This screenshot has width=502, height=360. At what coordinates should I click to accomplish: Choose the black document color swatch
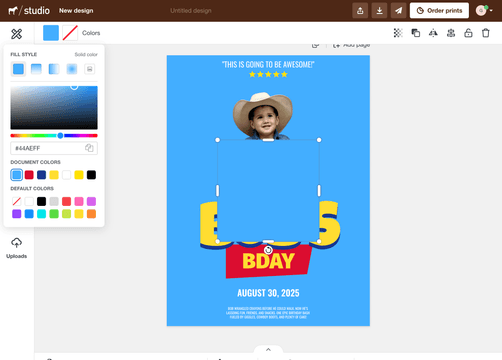click(91, 175)
